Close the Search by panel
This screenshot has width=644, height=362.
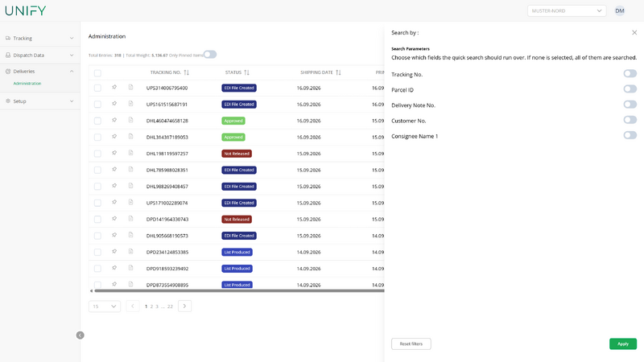point(634,32)
